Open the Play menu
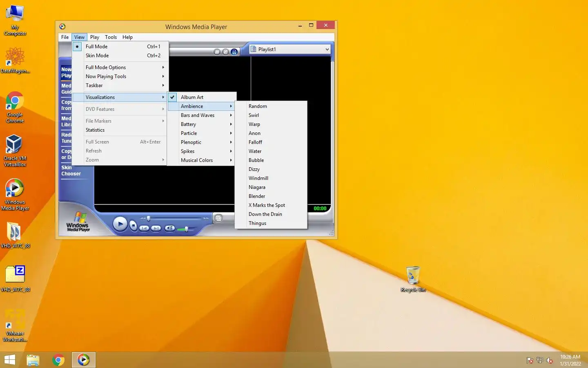This screenshot has width=588, height=368. [x=95, y=37]
